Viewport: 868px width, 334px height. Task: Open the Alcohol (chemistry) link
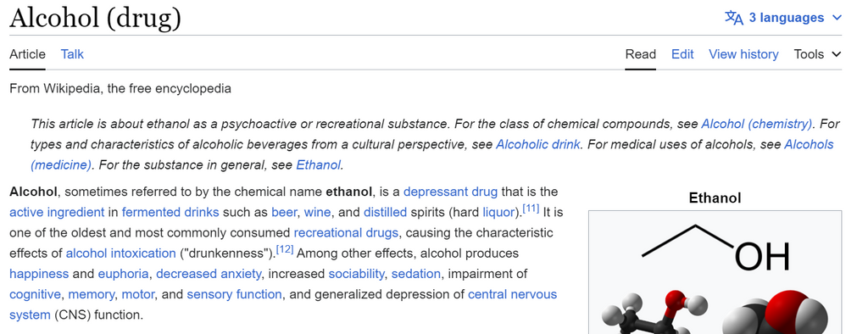tap(757, 124)
